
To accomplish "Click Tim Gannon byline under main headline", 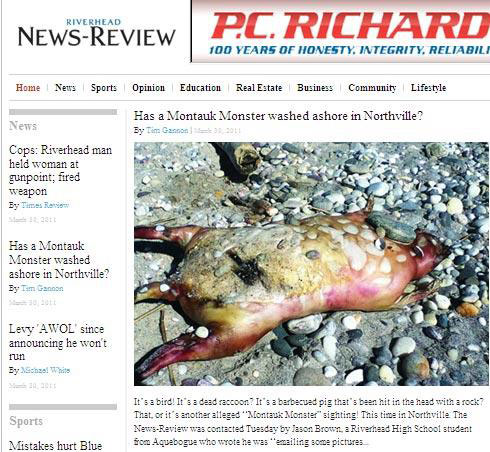I will [167, 130].
